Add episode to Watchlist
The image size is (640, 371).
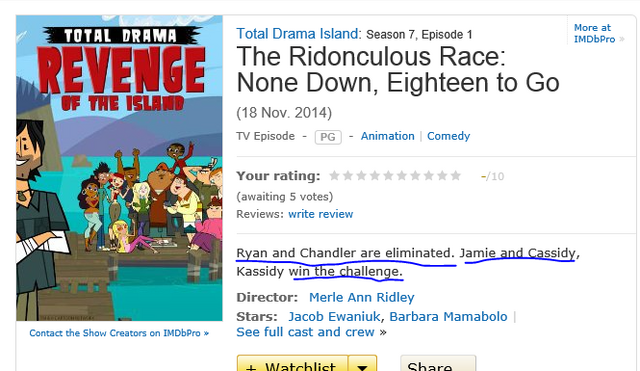pos(293,365)
